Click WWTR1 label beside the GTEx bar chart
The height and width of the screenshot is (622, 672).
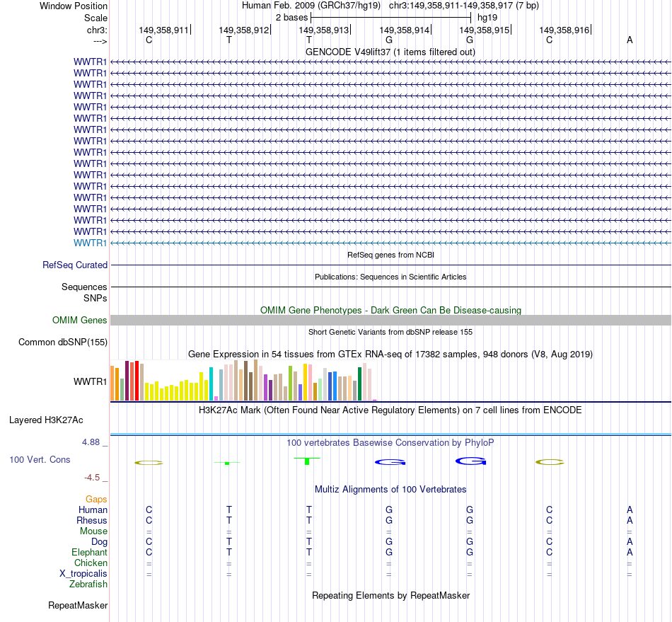point(90,381)
